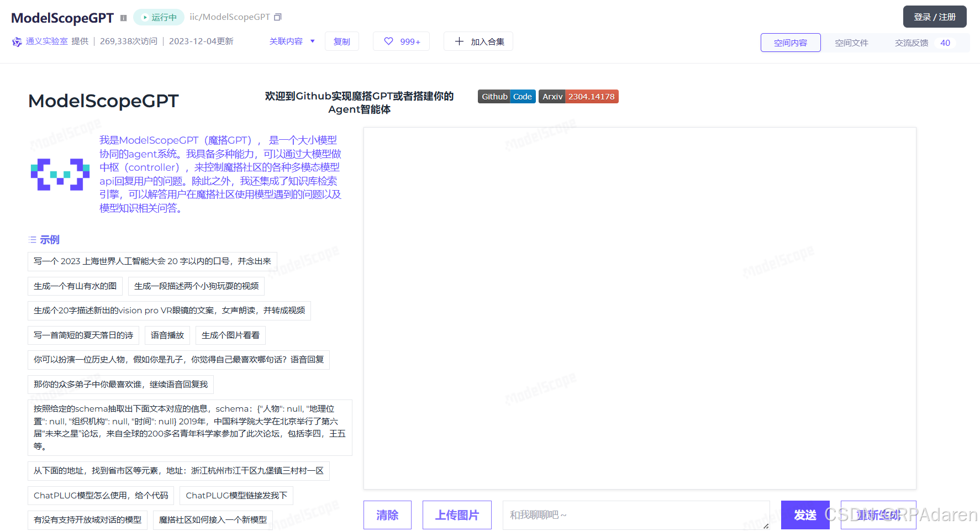Select example 魔搭社区如何接入一个新模型
The height and width of the screenshot is (531, 980).
[x=213, y=520]
